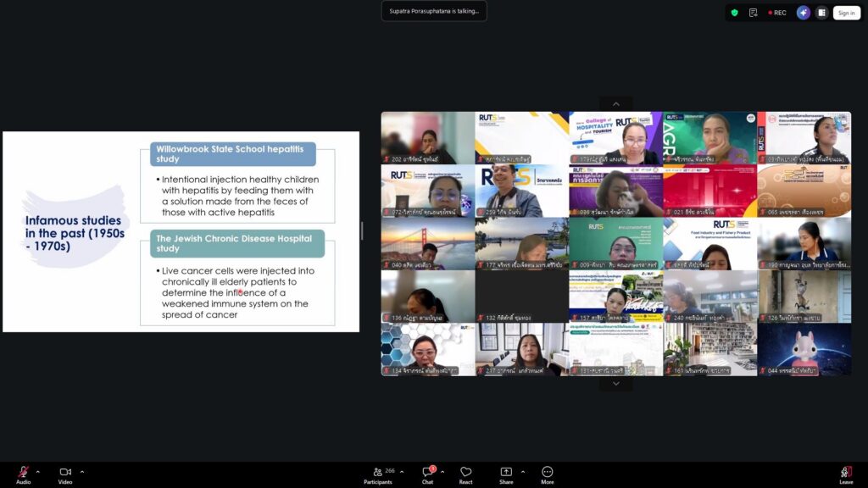Click the Sign in button
The image size is (868, 488).
click(x=845, y=13)
